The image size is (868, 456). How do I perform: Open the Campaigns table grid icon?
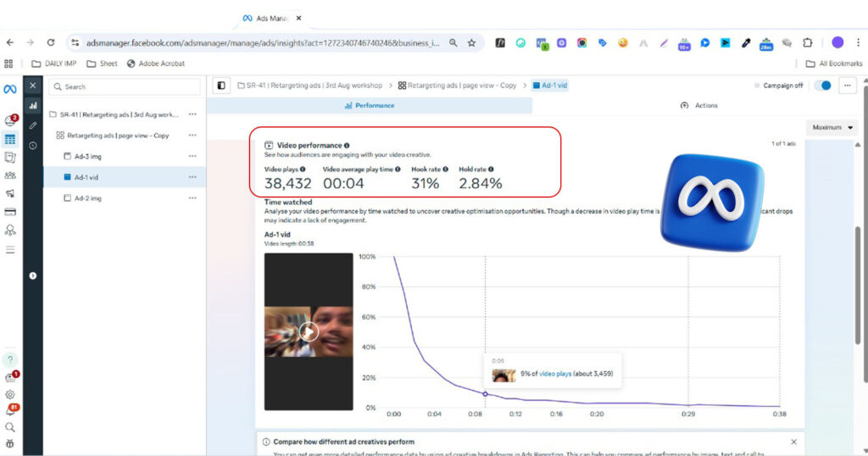(x=10, y=139)
